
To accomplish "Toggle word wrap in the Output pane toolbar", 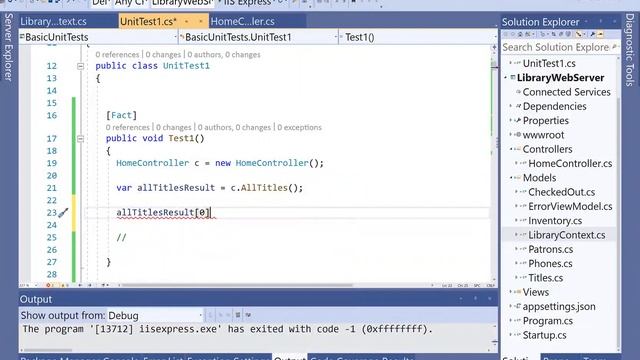I will point(248,315).
